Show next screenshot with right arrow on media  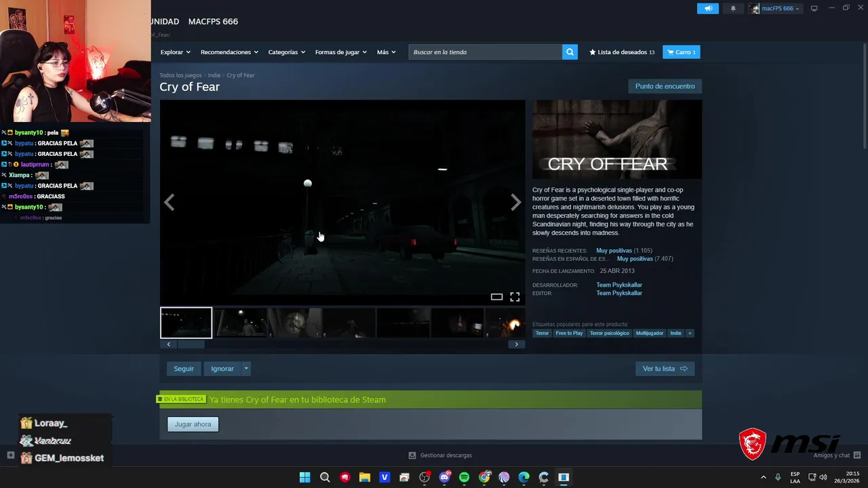click(515, 202)
